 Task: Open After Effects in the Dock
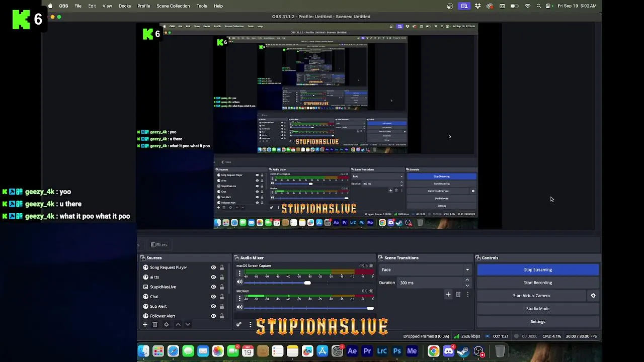click(352, 351)
